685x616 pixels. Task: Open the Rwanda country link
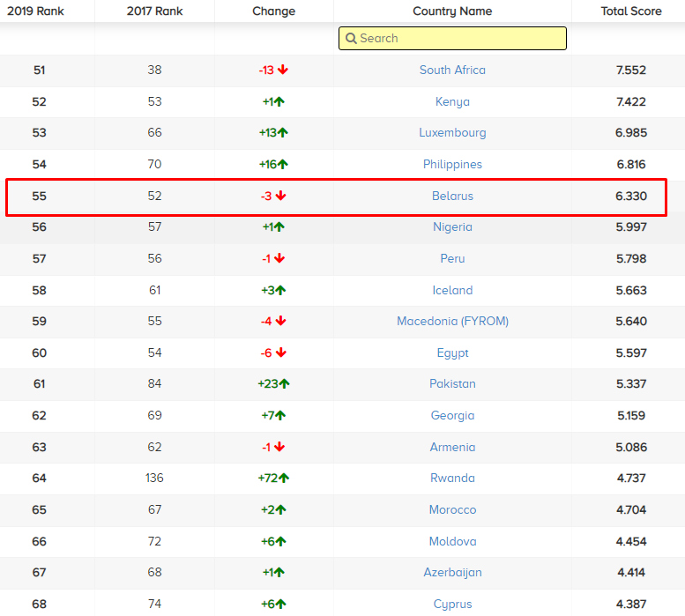tap(452, 479)
